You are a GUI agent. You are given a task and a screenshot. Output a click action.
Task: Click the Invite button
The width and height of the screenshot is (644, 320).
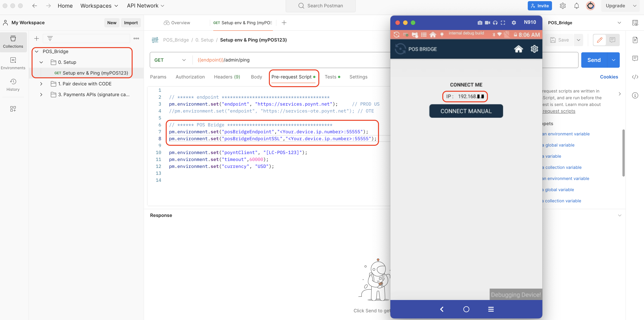(540, 6)
